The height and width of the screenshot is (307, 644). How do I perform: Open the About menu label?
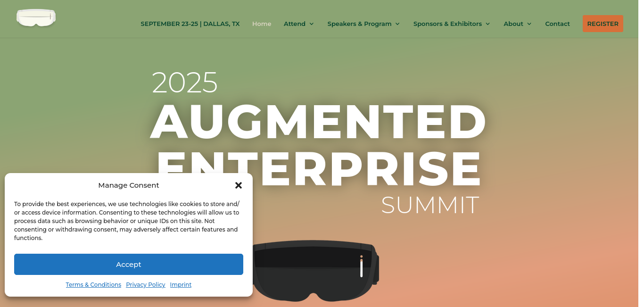click(x=513, y=24)
